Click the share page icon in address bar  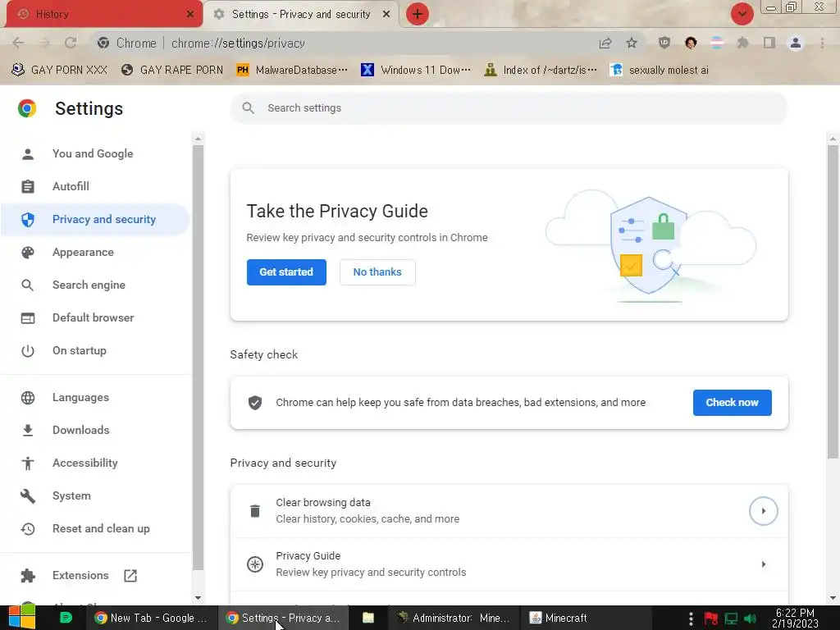(x=605, y=43)
